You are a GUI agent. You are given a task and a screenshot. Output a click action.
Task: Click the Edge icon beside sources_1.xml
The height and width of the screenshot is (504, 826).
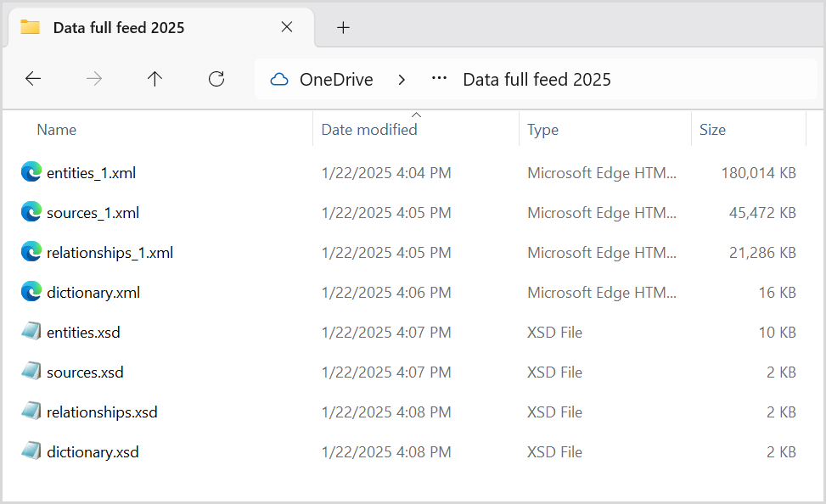[x=30, y=212]
